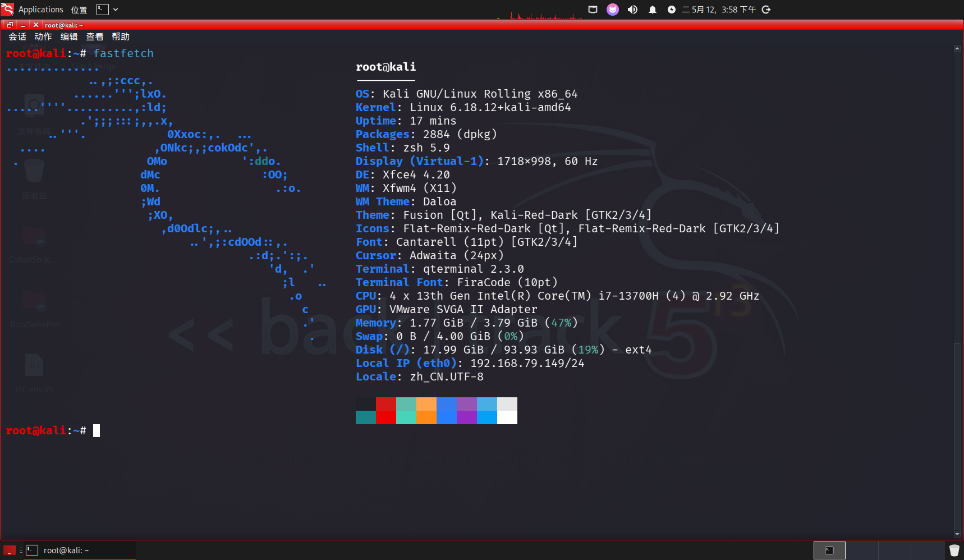964x560 pixels.
Task: Click the show desktop icon in bottom panel
Action: (10, 550)
